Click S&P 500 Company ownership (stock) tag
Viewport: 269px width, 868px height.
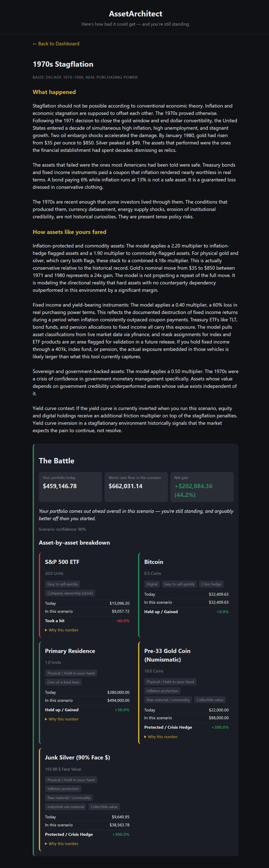[70, 593]
